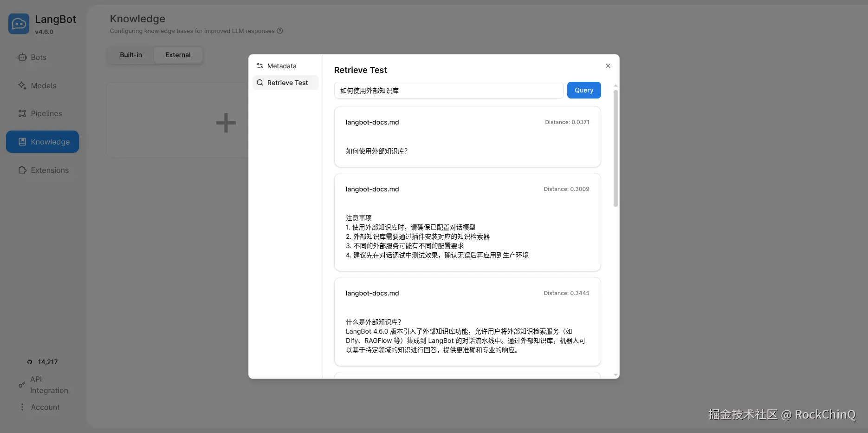This screenshot has height=433, width=868.
Task: Click the query text input field
Action: [448, 90]
